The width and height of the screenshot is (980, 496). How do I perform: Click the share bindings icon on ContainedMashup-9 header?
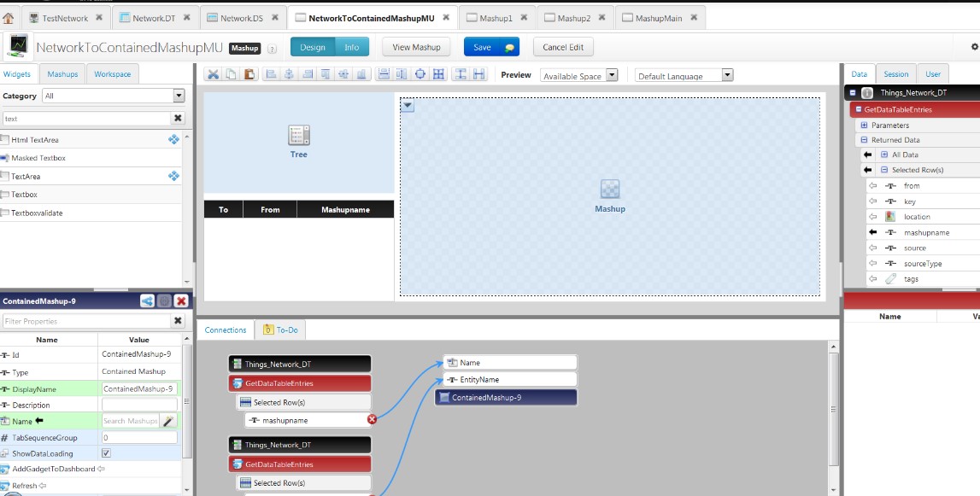(148, 301)
